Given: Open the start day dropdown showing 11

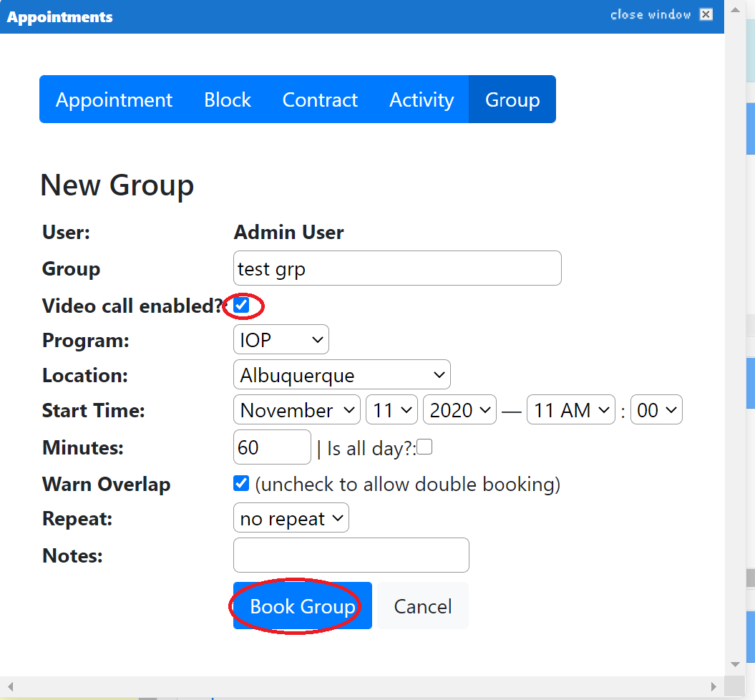Looking at the screenshot, I should [391, 409].
